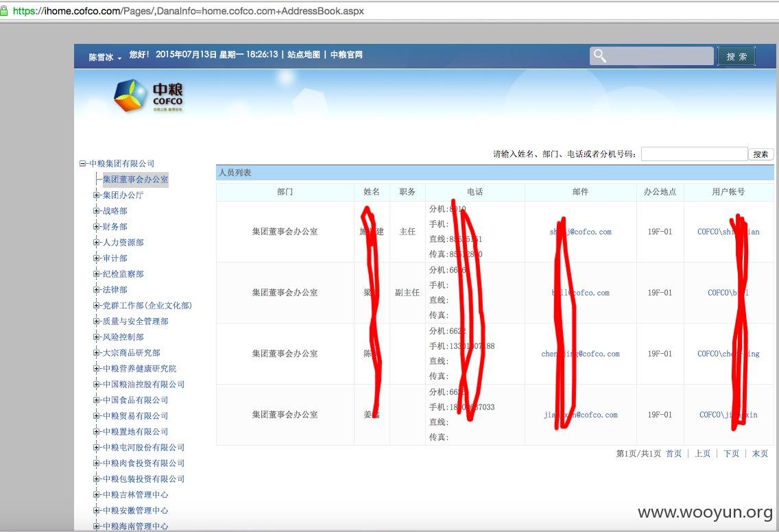Expand the 审计部 node
The height and width of the screenshot is (532, 779).
pos(97,258)
